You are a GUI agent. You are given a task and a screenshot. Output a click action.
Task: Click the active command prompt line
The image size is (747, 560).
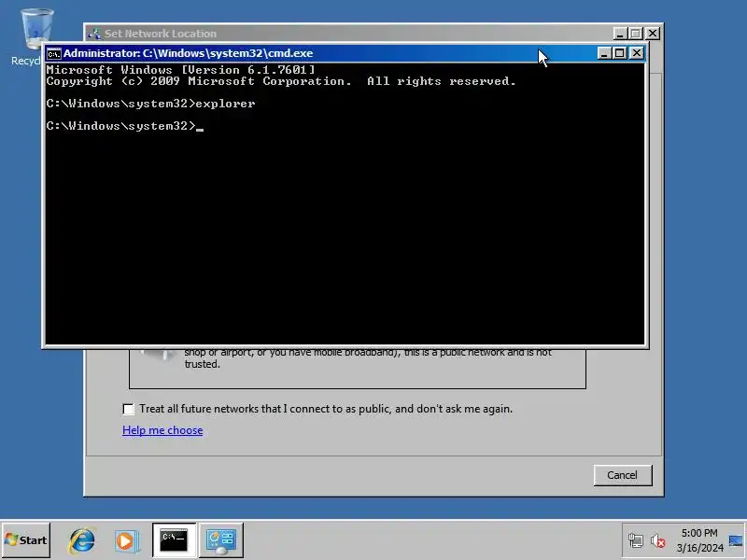click(x=125, y=126)
